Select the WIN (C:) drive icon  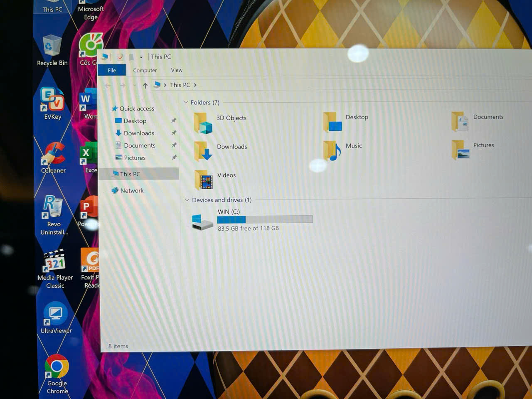tap(202, 222)
